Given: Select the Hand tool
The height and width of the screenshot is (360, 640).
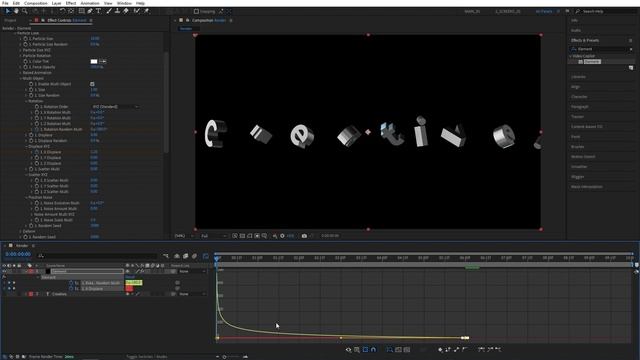Looking at the screenshot, I should click(16, 11).
